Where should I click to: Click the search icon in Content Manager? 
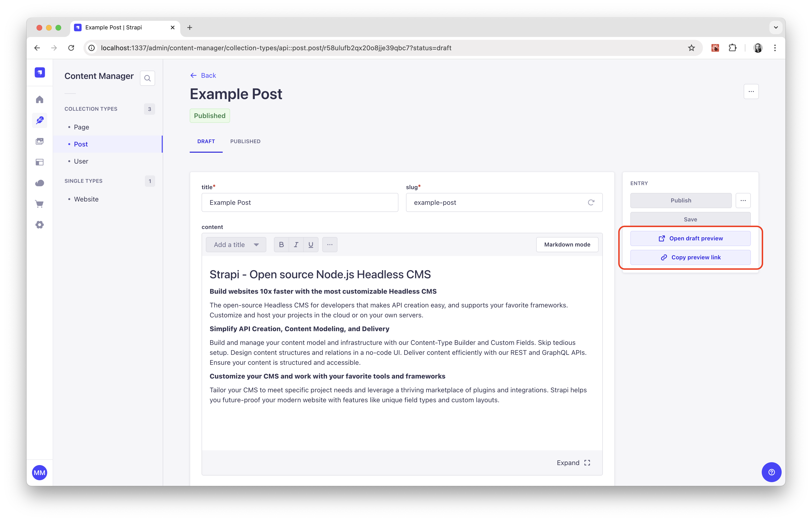click(x=147, y=78)
